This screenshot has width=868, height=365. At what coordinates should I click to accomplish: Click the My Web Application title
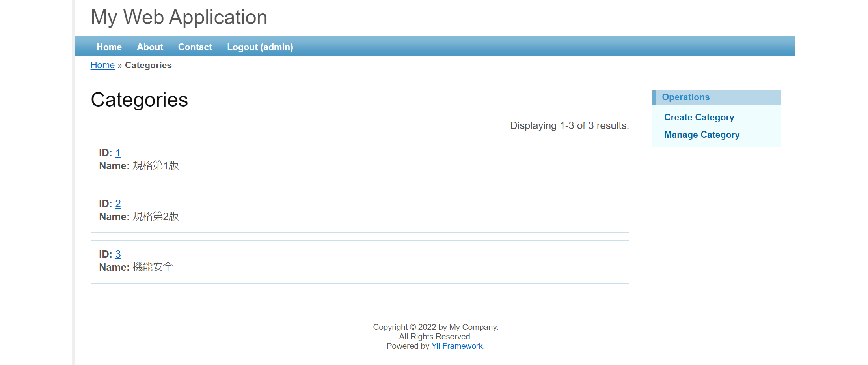point(179,17)
